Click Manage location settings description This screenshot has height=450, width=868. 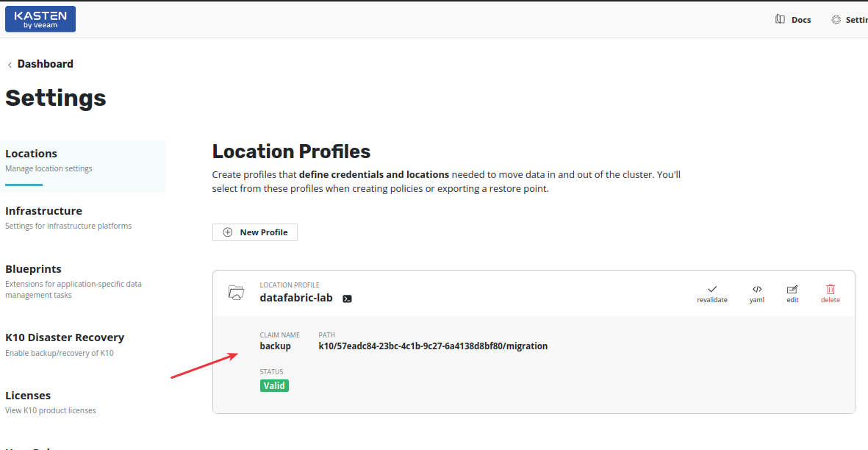coord(49,169)
